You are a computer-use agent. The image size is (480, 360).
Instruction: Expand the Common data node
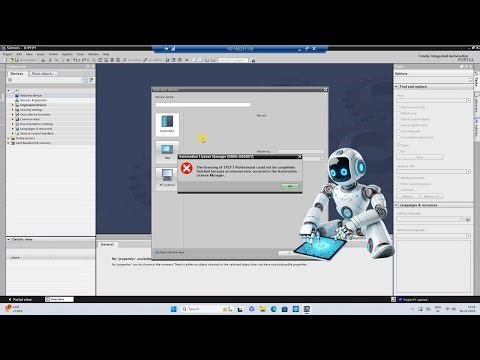click(x=13, y=119)
